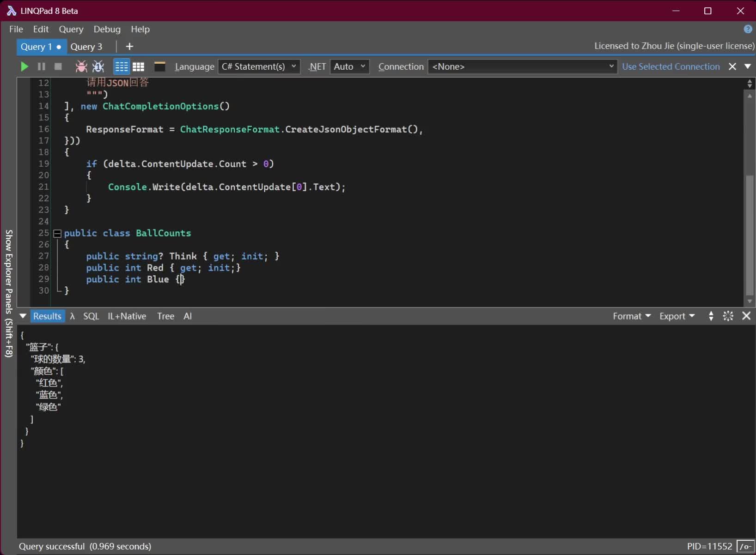The image size is (756, 555).
Task: Run the query with the green Execute button
Action: coord(24,66)
